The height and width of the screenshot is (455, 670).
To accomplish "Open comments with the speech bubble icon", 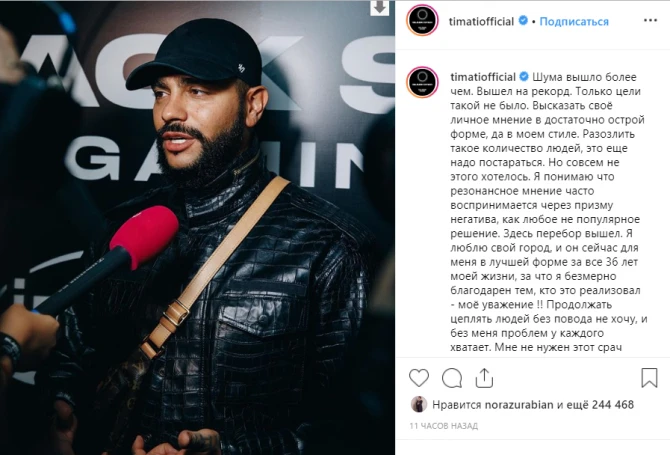I will tap(452, 378).
